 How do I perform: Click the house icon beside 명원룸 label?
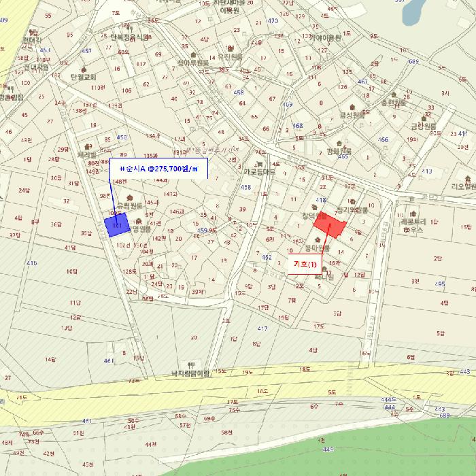(x=139, y=221)
